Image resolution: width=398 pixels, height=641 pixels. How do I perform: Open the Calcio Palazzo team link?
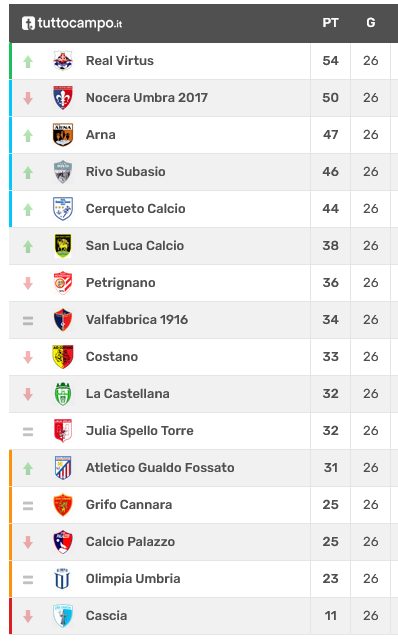tap(130, 542)
